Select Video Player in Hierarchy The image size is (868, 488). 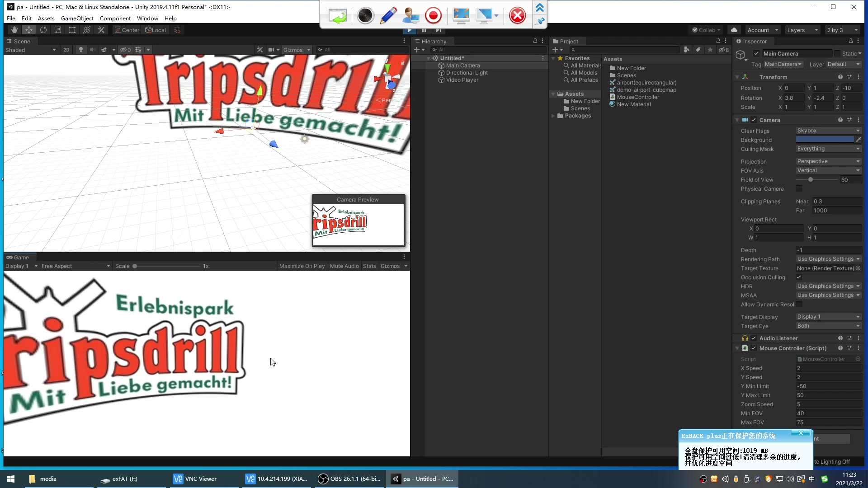(462, 80)
